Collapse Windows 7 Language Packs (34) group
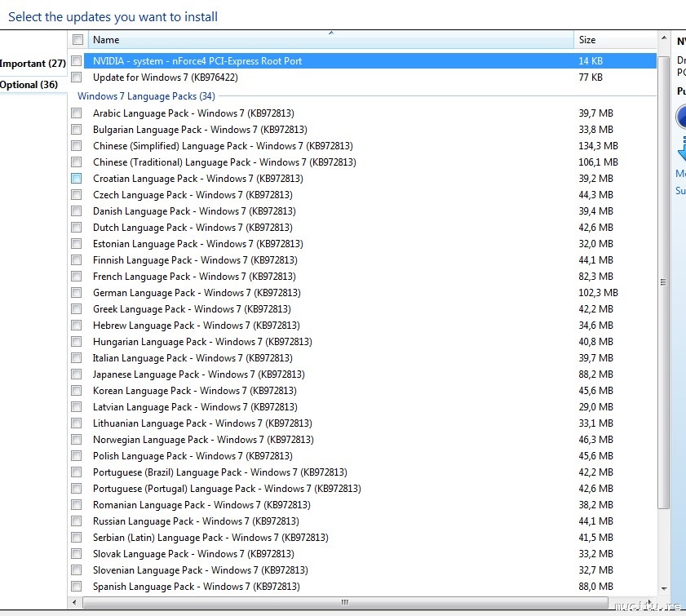Image resolution: width=686 pixels, height=616 pixels. (146, 96)
